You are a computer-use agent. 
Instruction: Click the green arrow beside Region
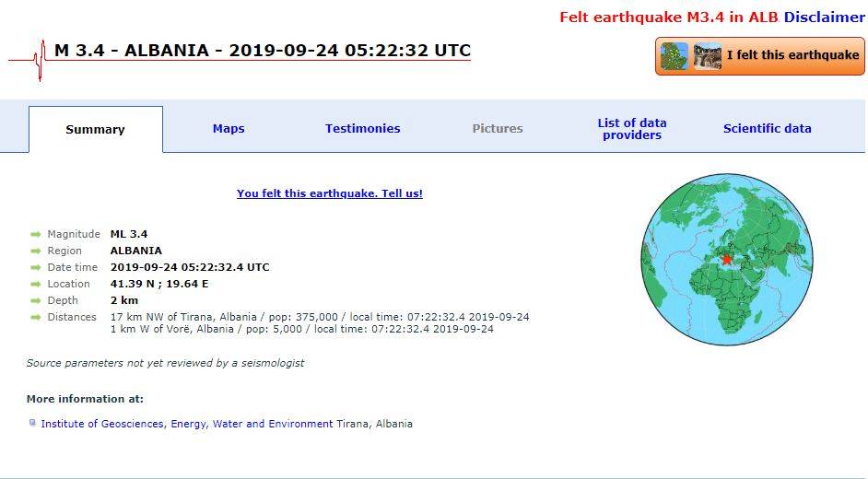[x=35, y=251]
